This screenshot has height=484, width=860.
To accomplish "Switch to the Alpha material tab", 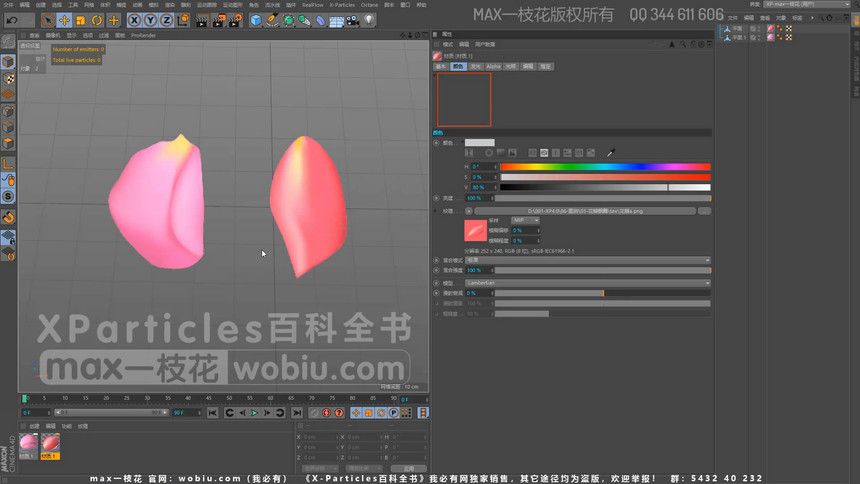I will 493,66.
